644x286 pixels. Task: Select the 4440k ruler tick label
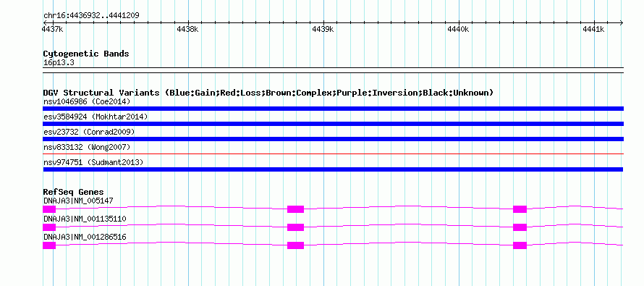click(458, 30)
